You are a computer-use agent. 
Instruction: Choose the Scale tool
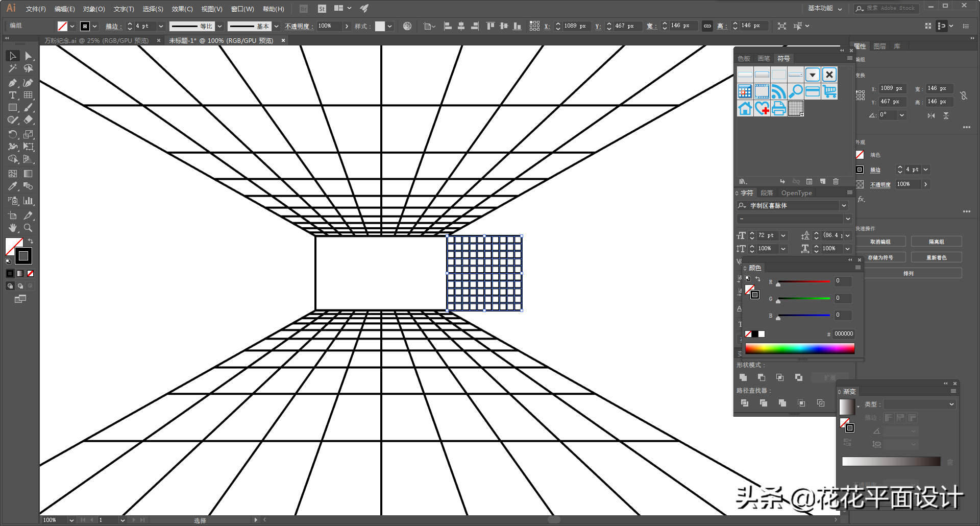pyautogui.click(x=29, y=134)
